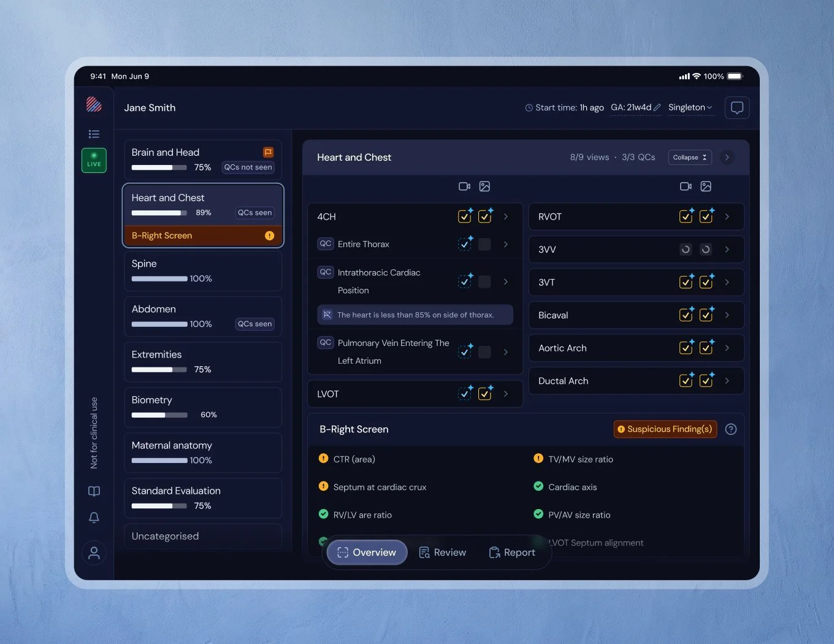
Task: Toggle 4CH video checkbox
Action: point(465,216)
